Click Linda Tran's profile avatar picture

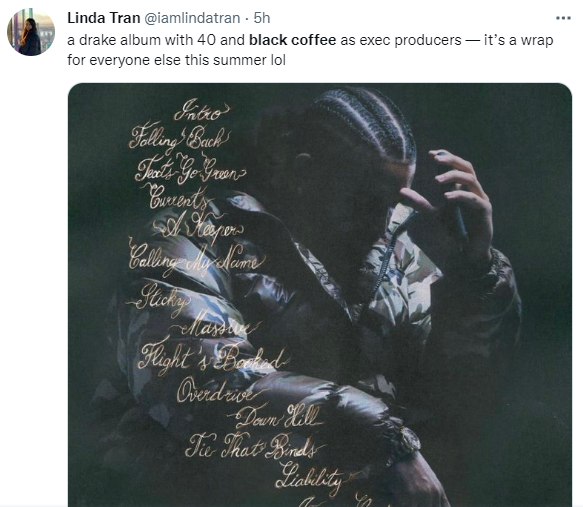(31, 32)
